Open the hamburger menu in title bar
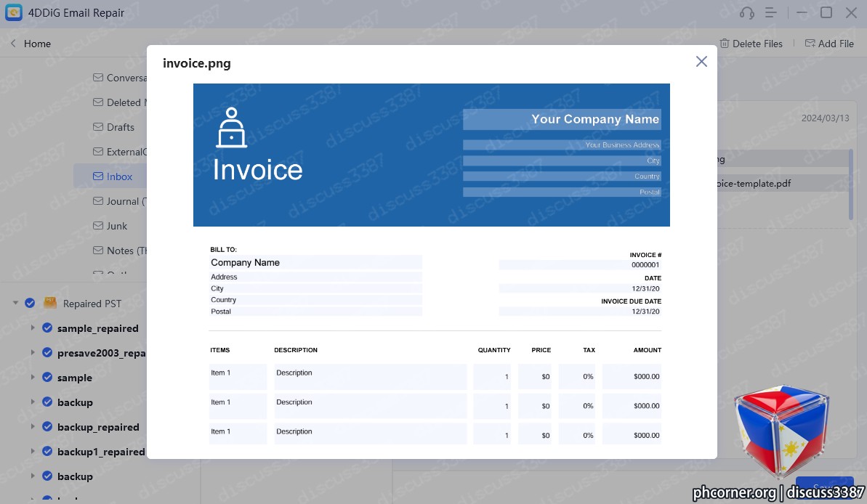This screenshot has height=504, width=867. click(771, 12)
